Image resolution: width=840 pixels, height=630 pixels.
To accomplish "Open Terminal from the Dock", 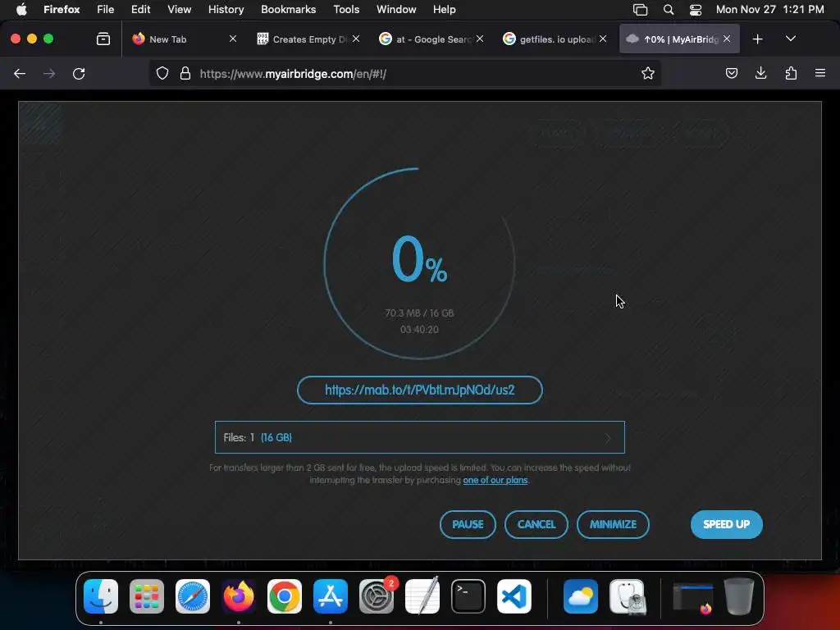I will [x=468, y=596].
